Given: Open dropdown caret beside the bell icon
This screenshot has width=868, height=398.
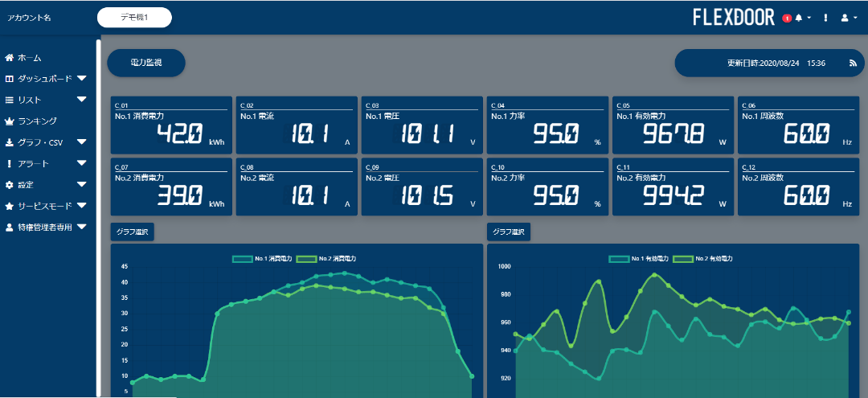Looking at the screenshot, I should click(809, 18).
